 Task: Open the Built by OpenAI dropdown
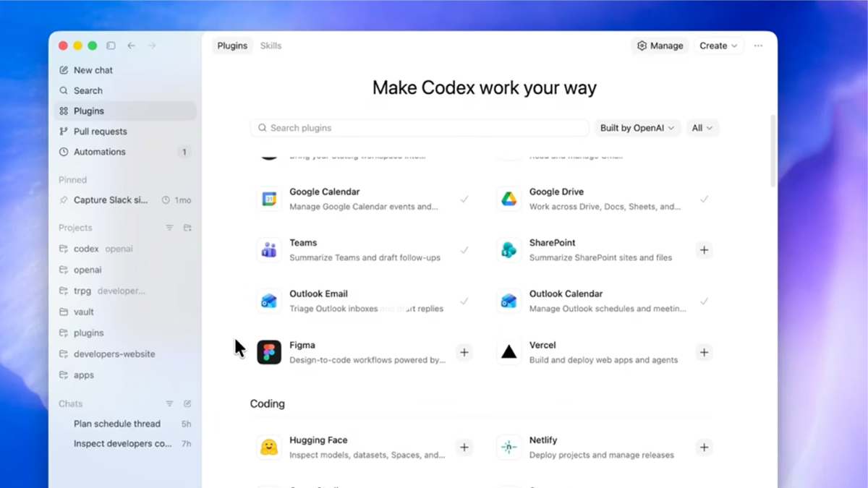point(637,128)
